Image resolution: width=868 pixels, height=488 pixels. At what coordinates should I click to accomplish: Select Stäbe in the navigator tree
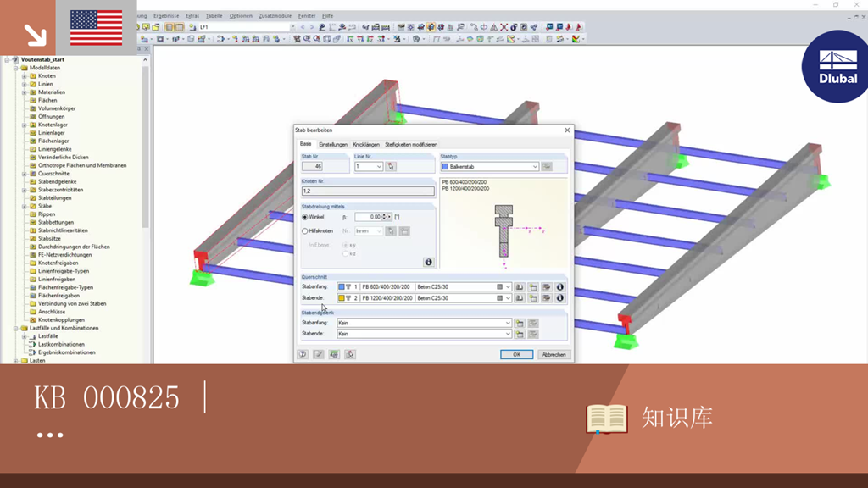(45, 206)
